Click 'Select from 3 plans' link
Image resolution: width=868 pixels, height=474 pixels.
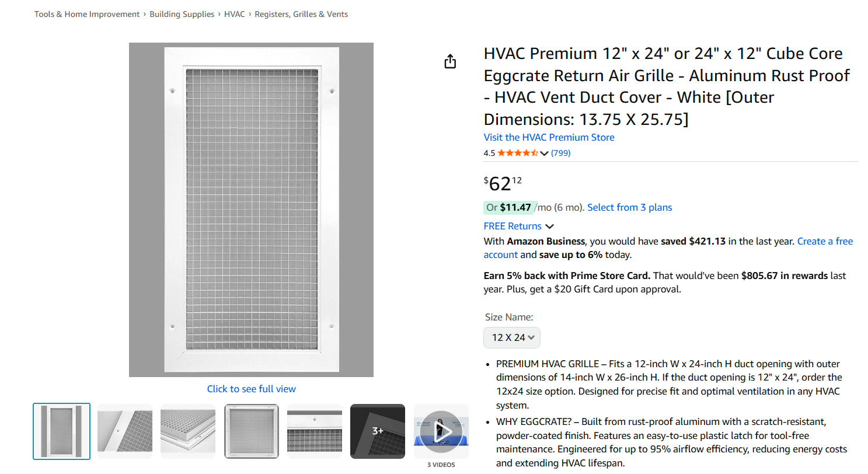(x=629, y=207)
